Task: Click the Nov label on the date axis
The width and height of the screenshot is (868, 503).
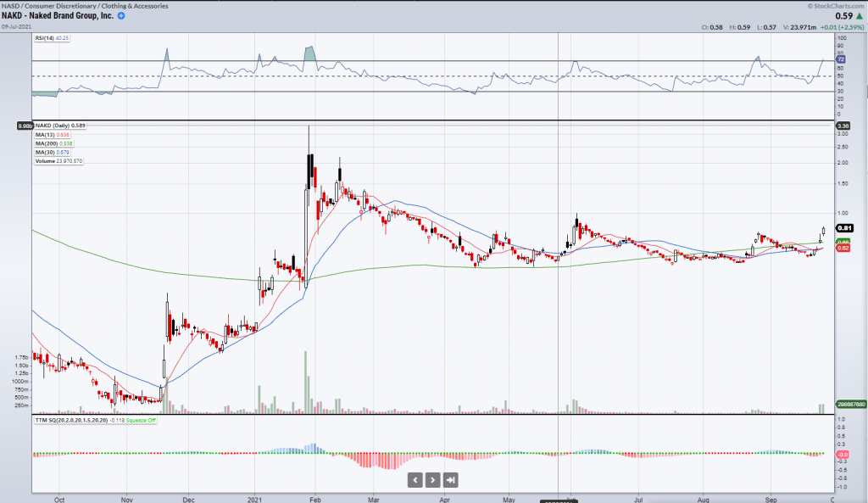Action: tap(127, 500)
